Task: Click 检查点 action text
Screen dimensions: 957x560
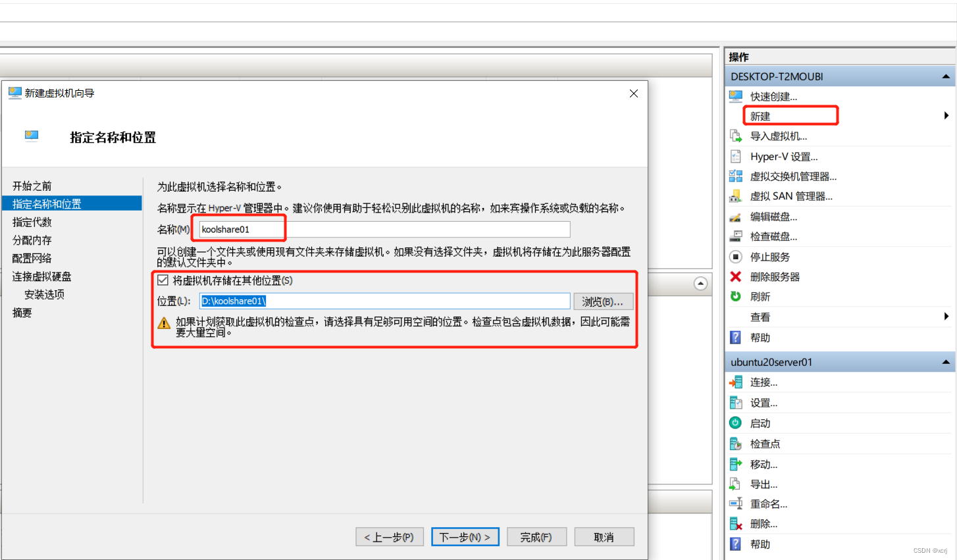Action: click(765, 444)
